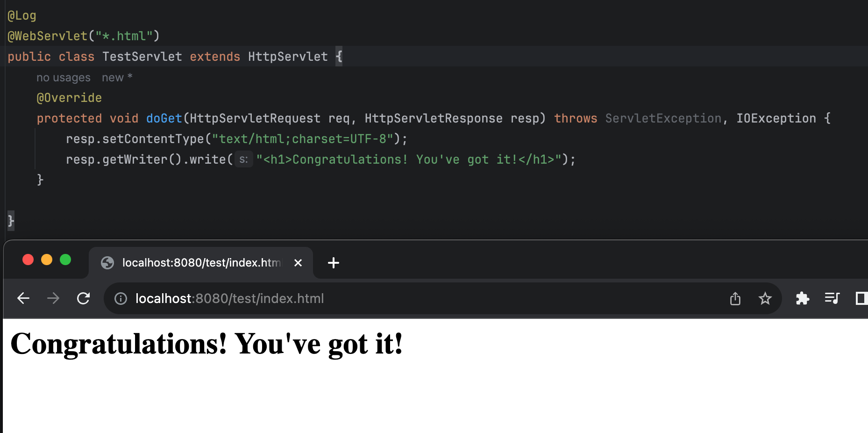
Task: Click the browser back navigation arrow
Action: [22, 298]
